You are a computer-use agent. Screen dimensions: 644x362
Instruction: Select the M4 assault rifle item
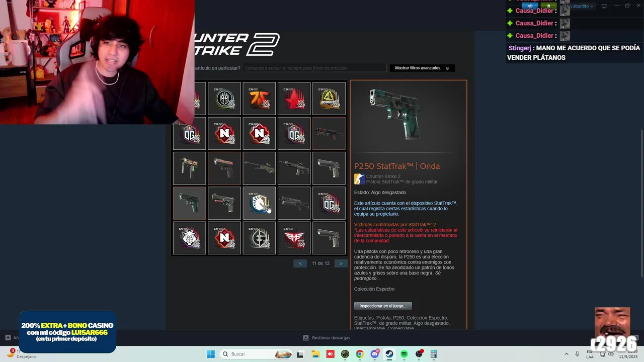point(294,168)
